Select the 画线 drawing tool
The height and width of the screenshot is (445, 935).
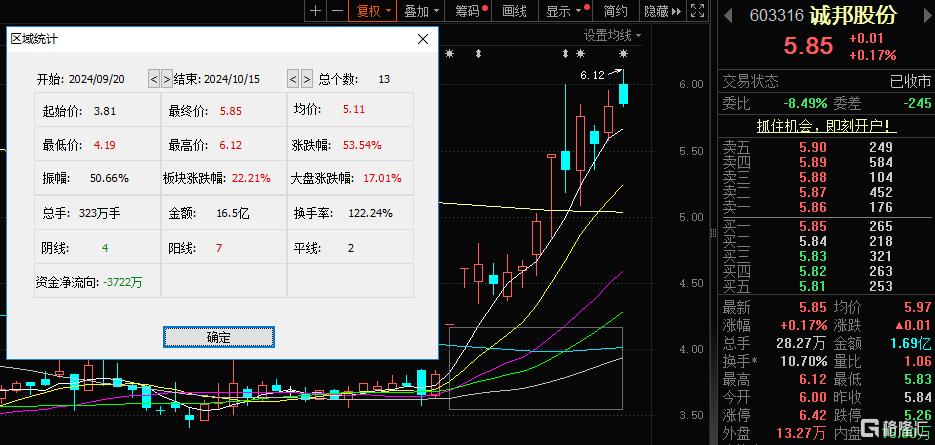(514, 11)
